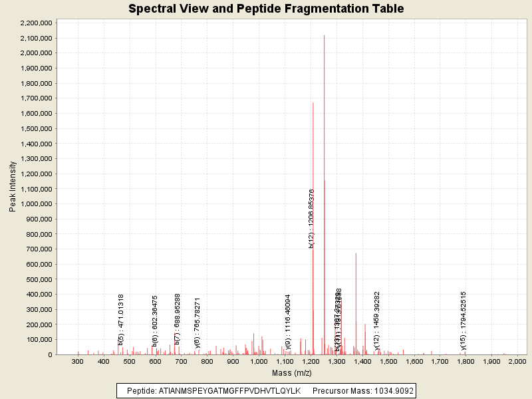Click the 300 tick on the mass axis
532x399 pixels.
tap(78, 361)
